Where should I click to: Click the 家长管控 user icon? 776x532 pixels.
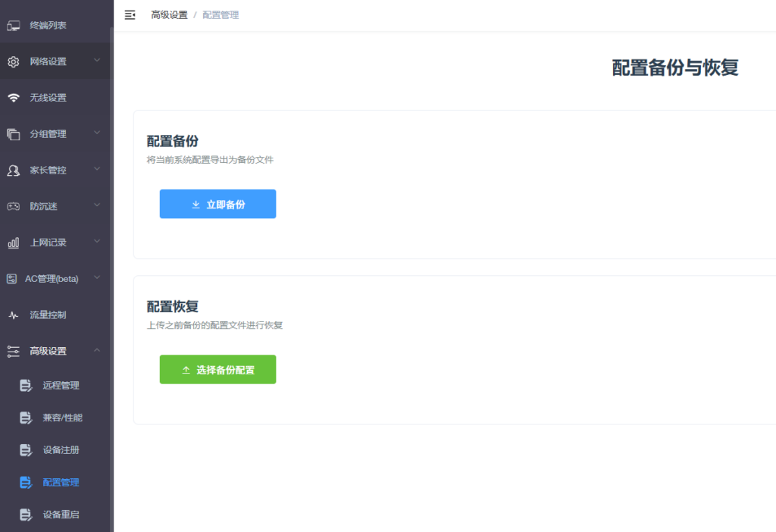pyautogui.click(x=14, y=171)
